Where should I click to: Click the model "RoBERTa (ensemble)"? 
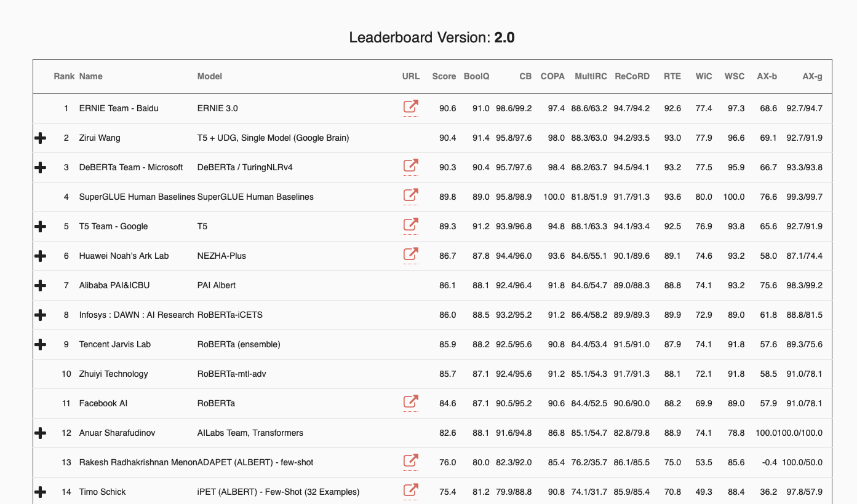coord(239,344)
